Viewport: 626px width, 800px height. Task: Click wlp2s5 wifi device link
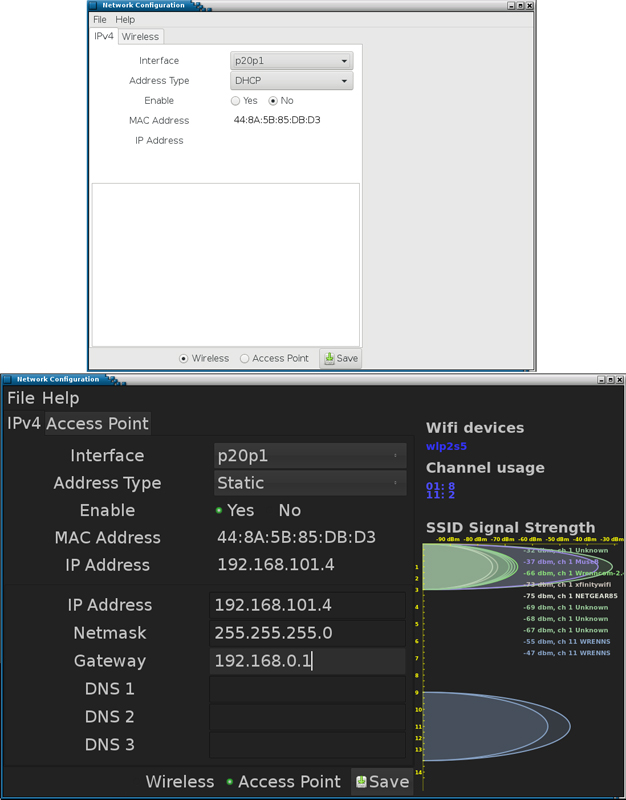tap(446, 446)
